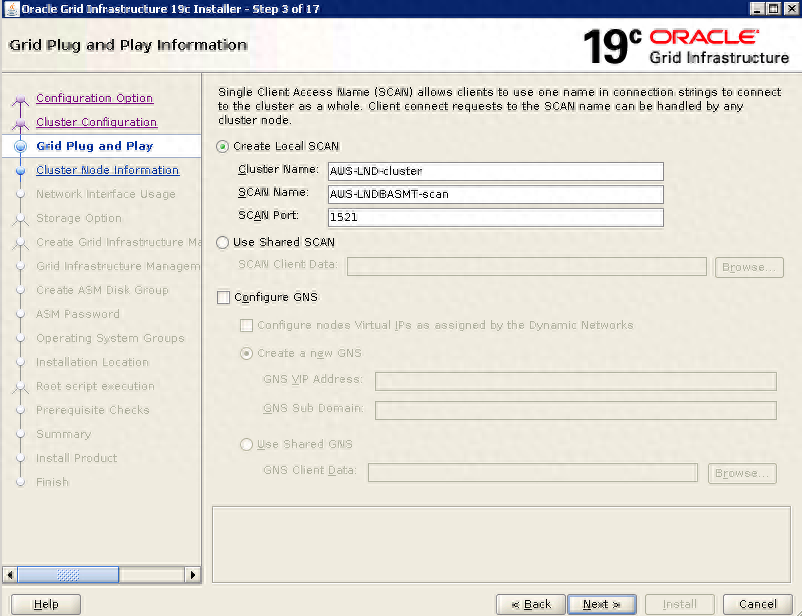Click the Configuration Option step marker
This screenshot has height=616, width=802.
(x=22, y=98)
